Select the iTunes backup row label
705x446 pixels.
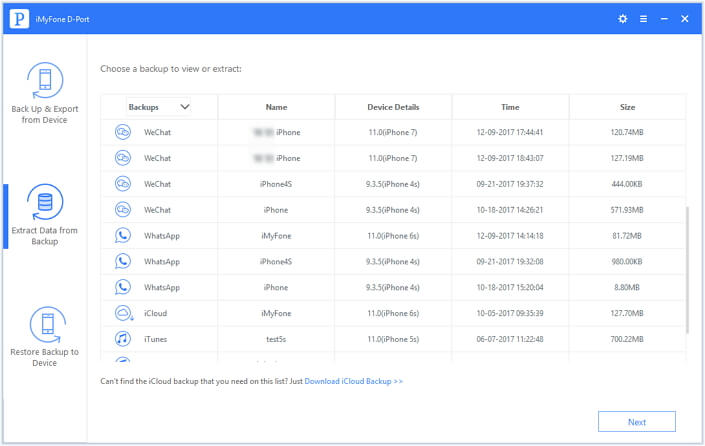156,339
